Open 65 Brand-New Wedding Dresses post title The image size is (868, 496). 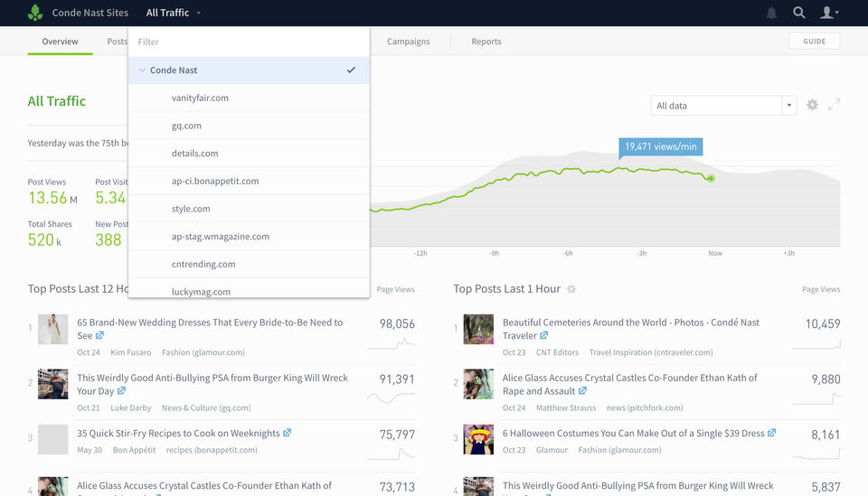coord(210,329)
